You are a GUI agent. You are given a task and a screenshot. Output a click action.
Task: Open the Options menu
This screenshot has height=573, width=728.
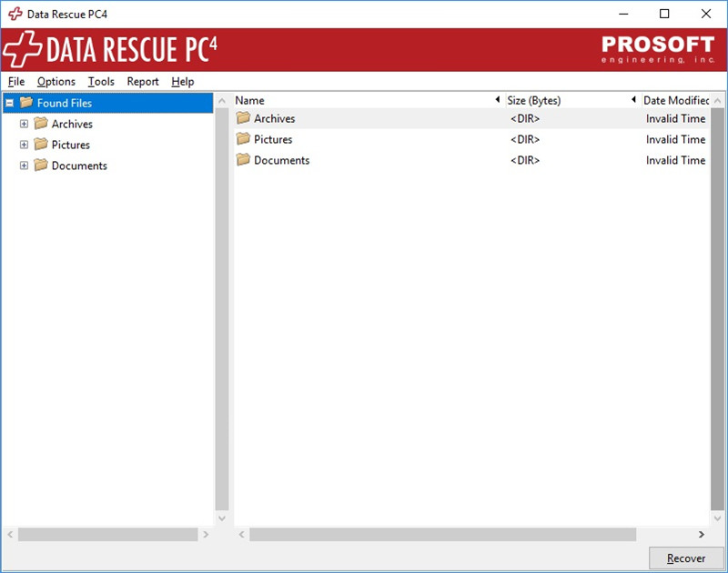tap(56, 82)
